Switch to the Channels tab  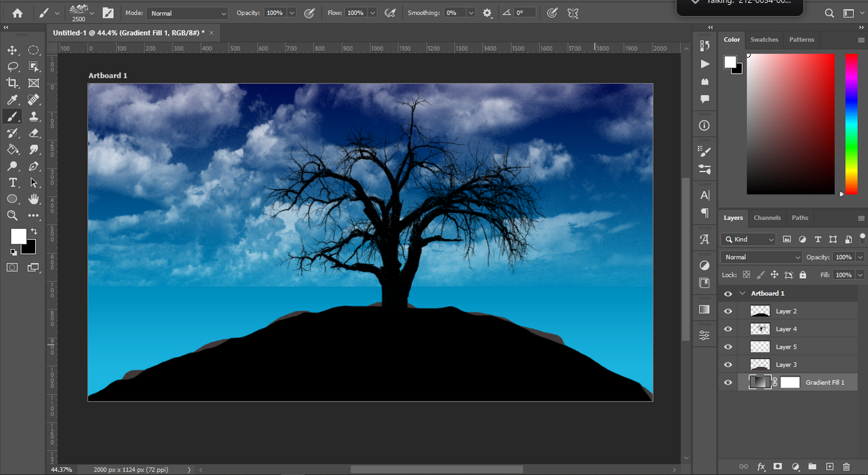coord(767,218)
